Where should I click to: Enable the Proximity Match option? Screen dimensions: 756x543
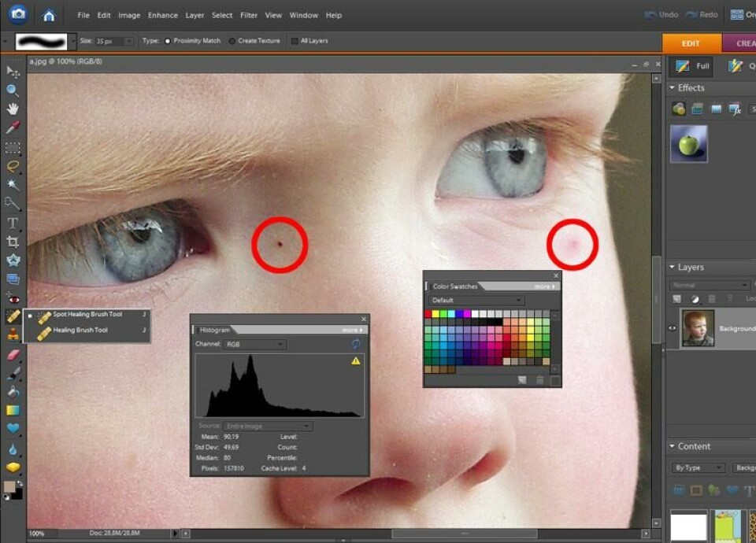click(x=167, y=41)
